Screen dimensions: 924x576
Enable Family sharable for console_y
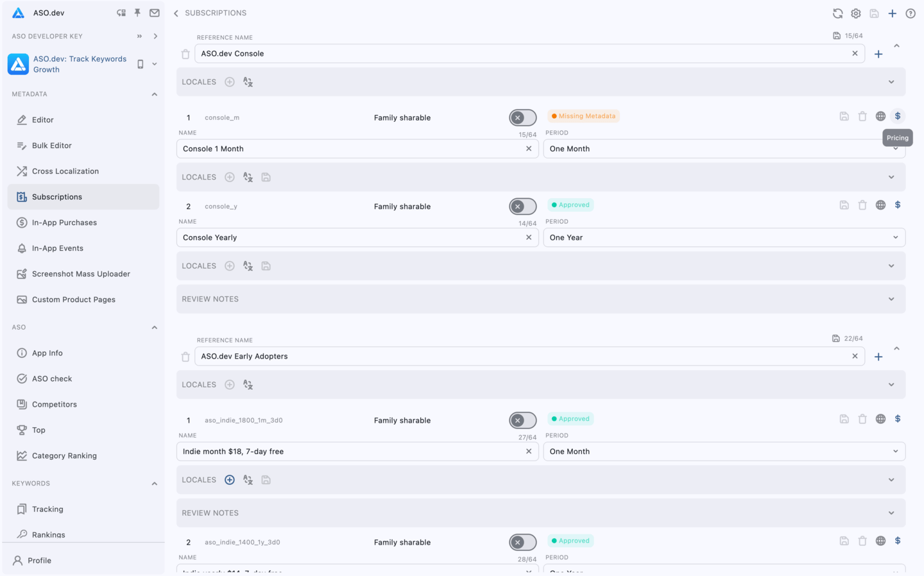522,207
